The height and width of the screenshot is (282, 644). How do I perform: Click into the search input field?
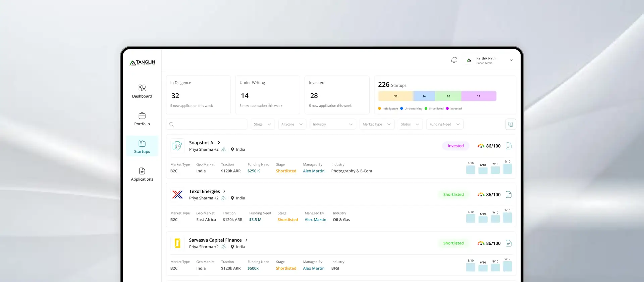click(x=207, y=124)
